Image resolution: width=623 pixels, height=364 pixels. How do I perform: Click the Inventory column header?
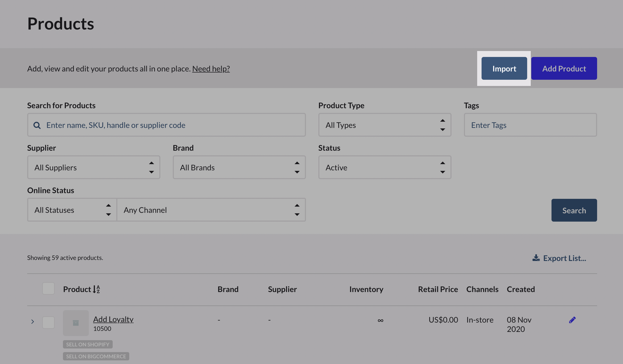pyautogui.click(x=366, y=289)
